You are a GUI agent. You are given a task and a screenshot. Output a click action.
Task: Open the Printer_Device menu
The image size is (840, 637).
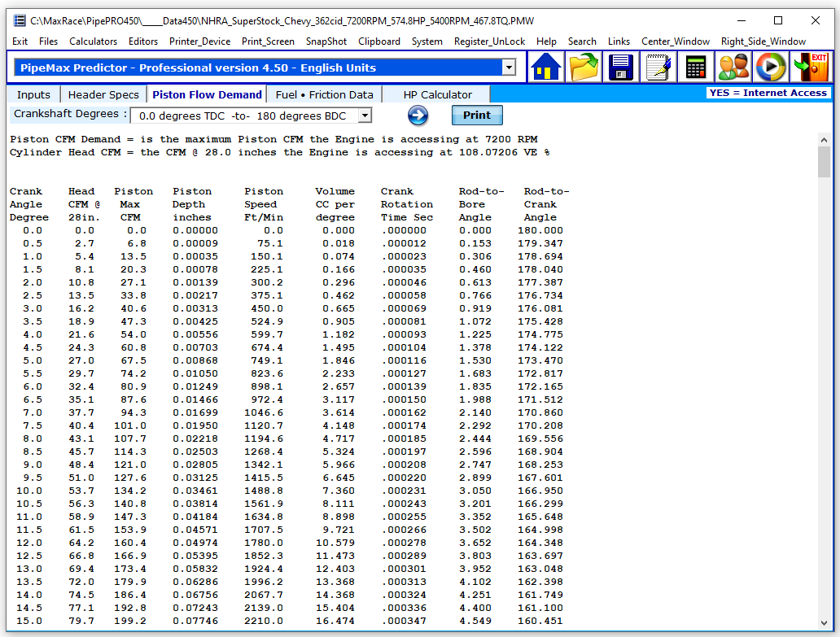pyautogui.click(x=199, y=41)
